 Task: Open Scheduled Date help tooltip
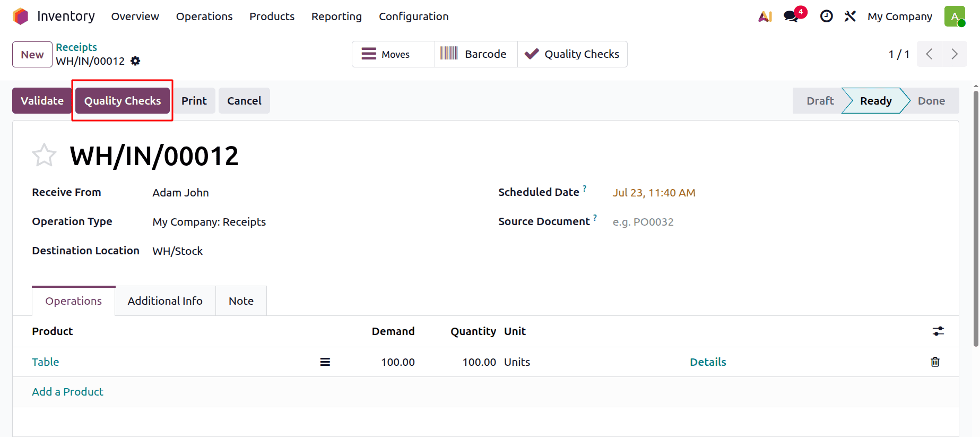point(585,188)
